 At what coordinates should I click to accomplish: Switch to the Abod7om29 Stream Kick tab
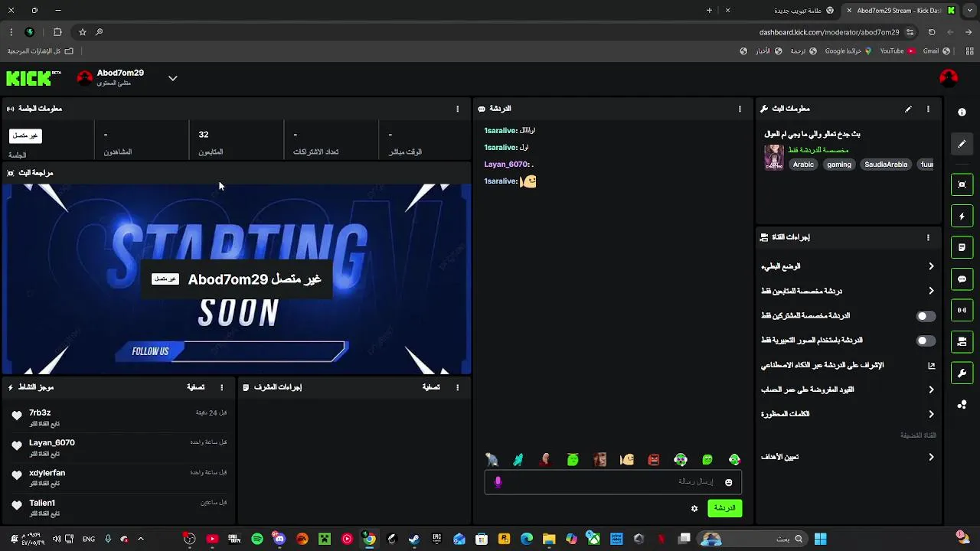tap(900, 10)
